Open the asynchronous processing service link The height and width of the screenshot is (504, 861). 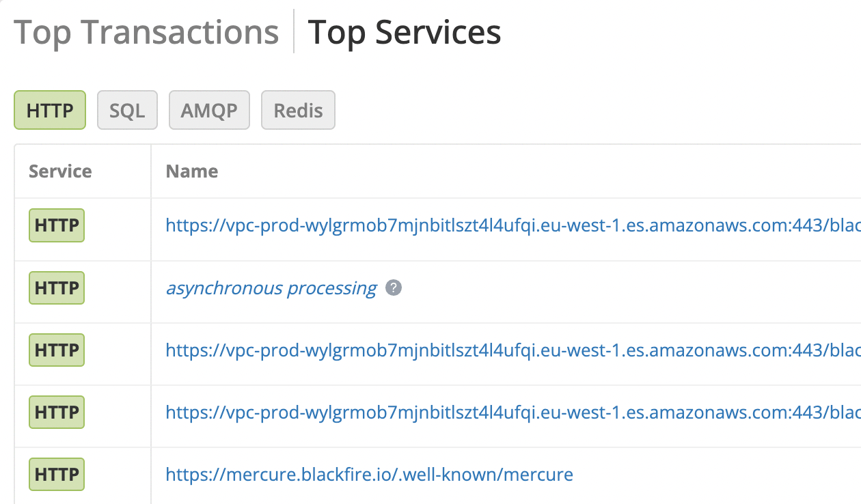(271, 288)
